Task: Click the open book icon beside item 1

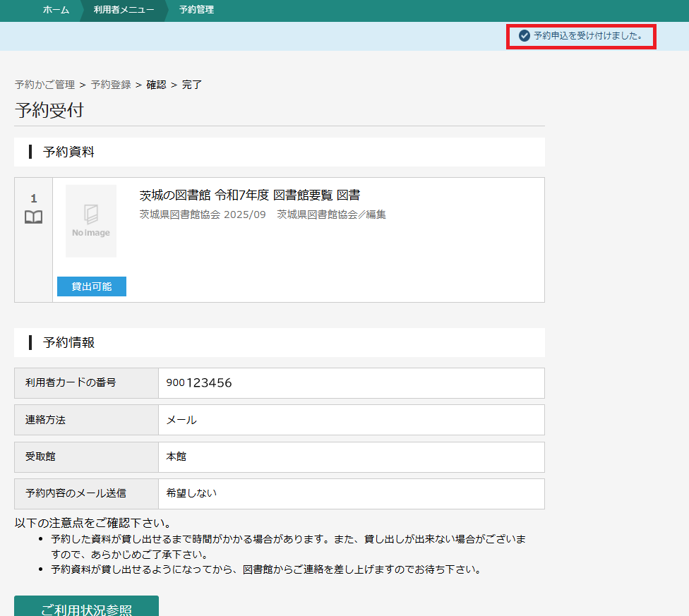Action: point(33,217)
